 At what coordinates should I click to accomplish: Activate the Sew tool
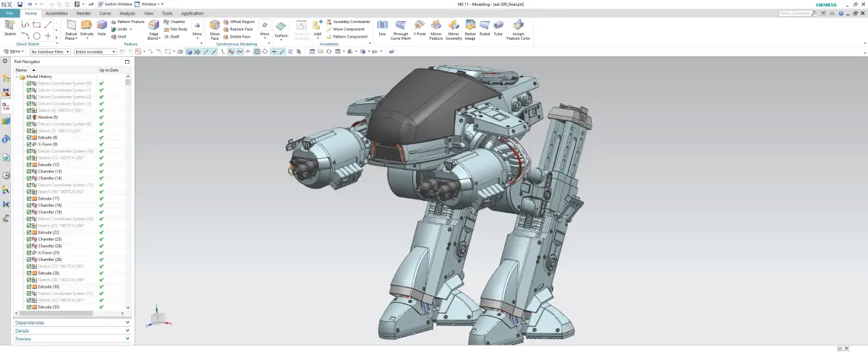[382, 28]
